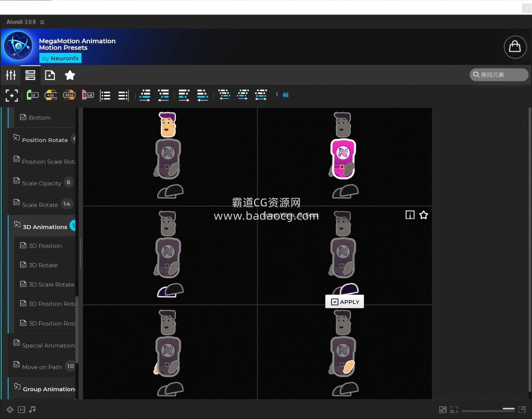The height and width of the screenshot is (419, 532).
Task: Click the large thumbnail size icon
Action: click(x=522, y=410)
